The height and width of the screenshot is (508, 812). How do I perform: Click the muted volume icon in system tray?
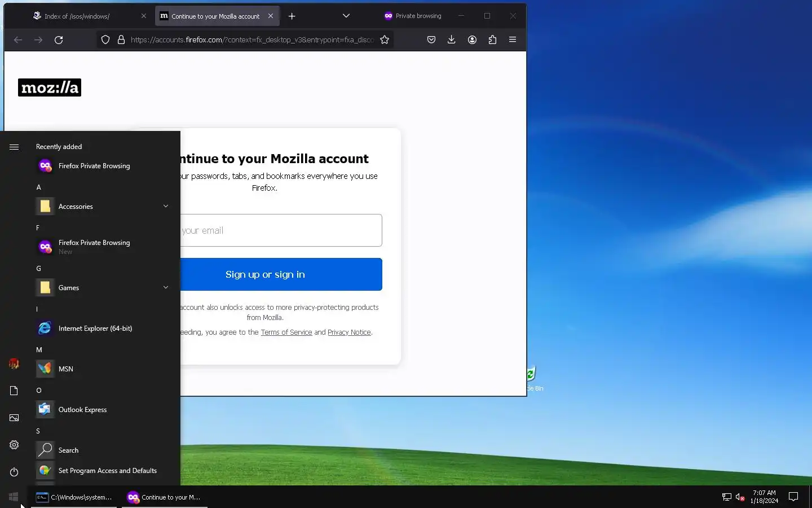740,497
